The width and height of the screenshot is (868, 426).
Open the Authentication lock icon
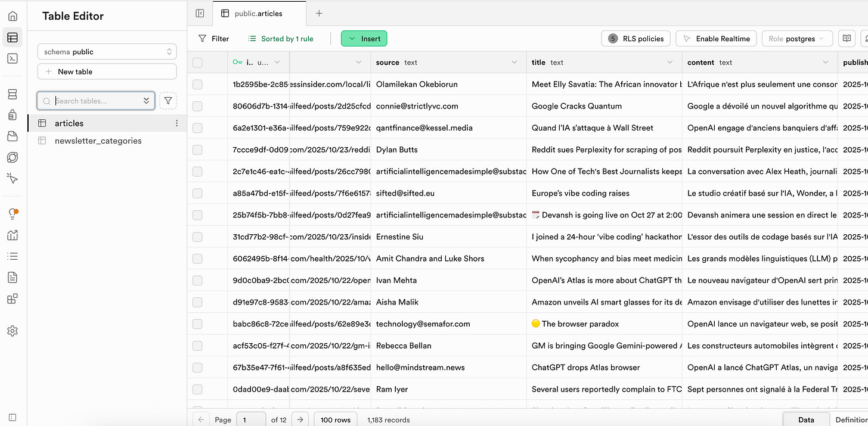[13, 115]
